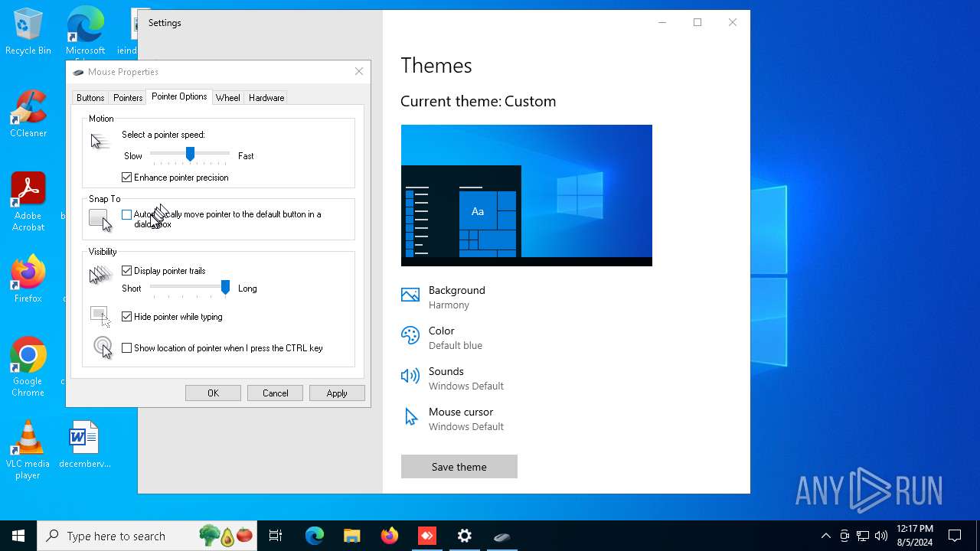This screenshot has height=551, width=980.
Task: Close the Mouse Properties dialog
Action: (359, 72)
